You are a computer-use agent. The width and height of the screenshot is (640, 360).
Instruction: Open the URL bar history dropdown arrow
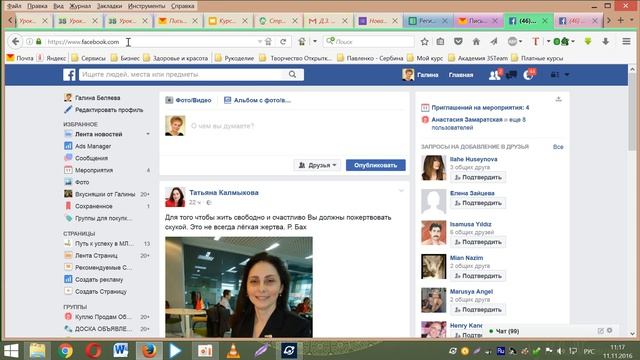click(260, 42)
